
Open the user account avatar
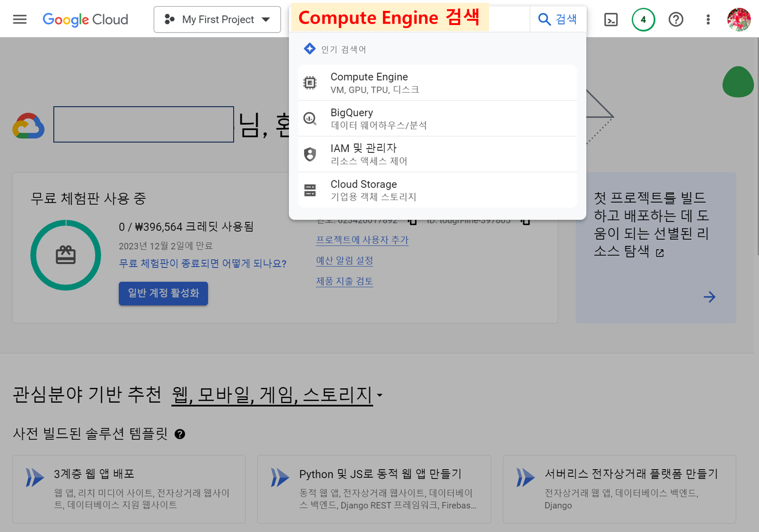(x=739, y=19)
